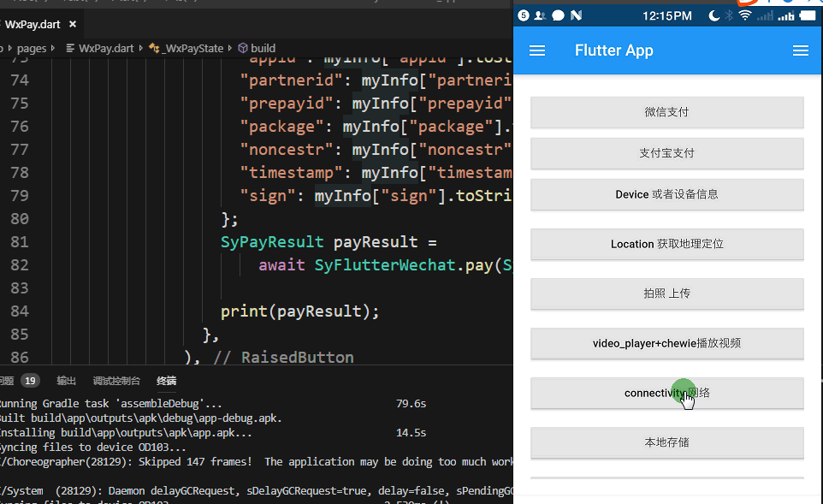The height and width of the screenshot is (504, 823).
Task: Click the "timestamp" key on line 78
Action: point(287,173)
